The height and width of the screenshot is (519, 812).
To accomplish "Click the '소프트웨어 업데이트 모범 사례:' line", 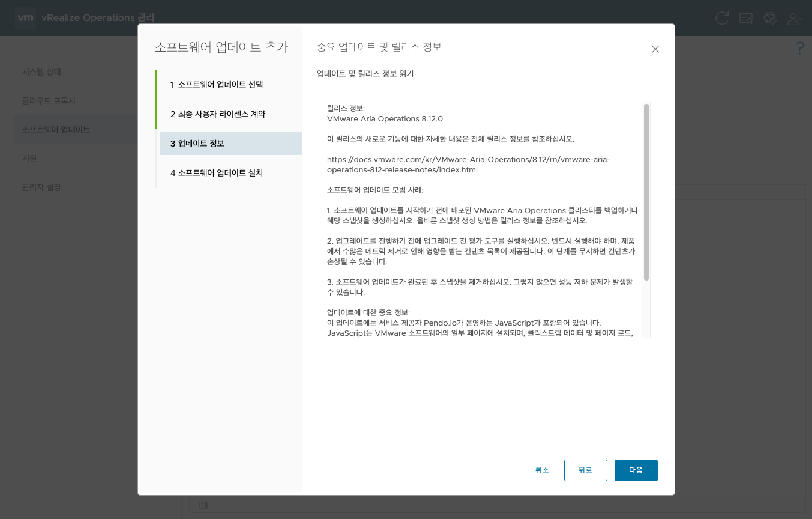I will pos(375,190).
